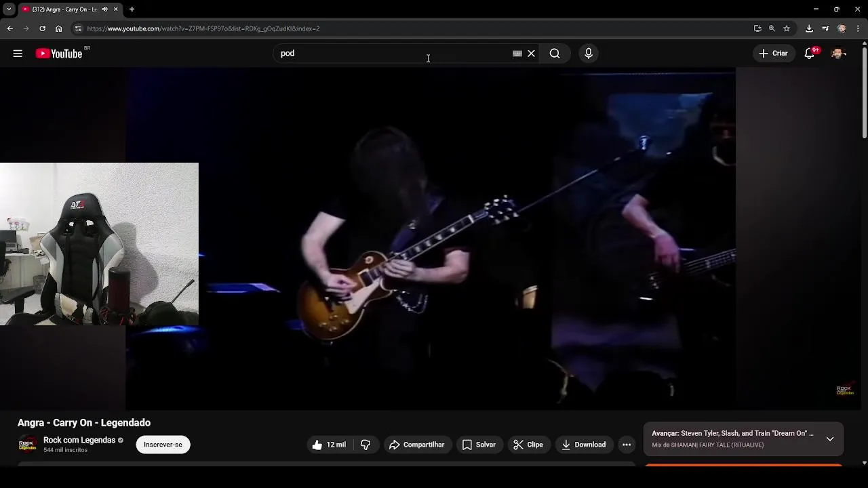This screenshot has width=868, height=488.
Task: Click the page vertical scrollbar
Action: [x=865, y=91]
